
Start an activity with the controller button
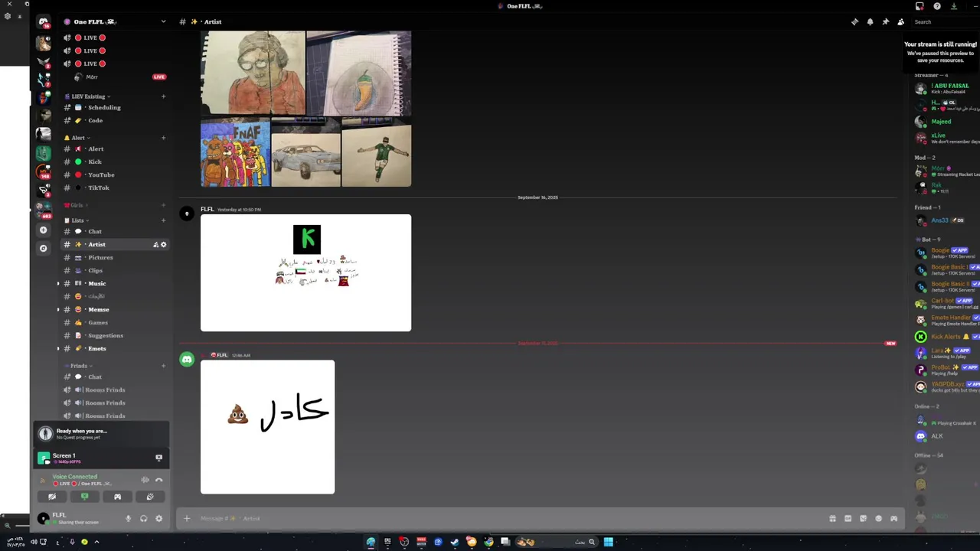click(x=117, y=497)
